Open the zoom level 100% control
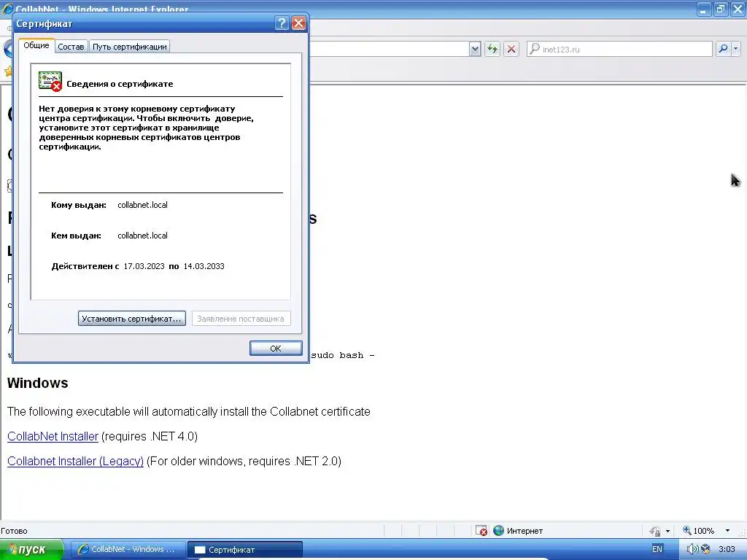The image size is (747, 560). pyautogui.click(x=698, y=531)
